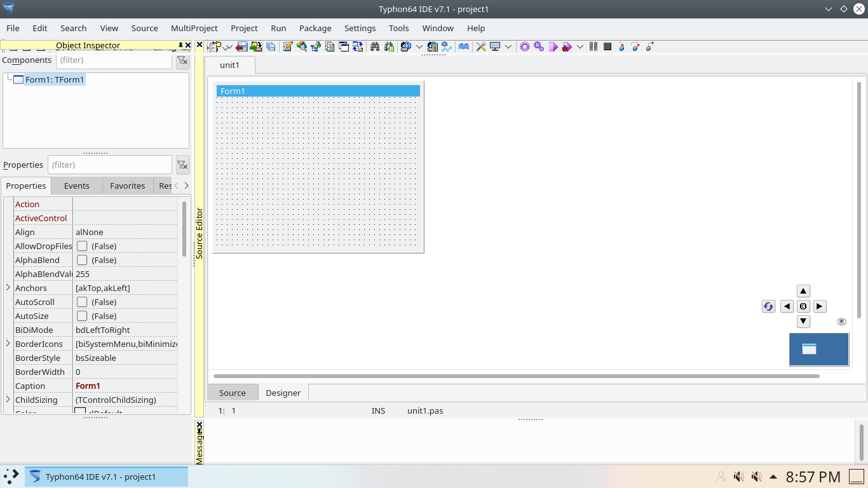This screenshot has height=488, width=868.
Task: Open the window list chevron in title bar
Action: coord(829,9)
